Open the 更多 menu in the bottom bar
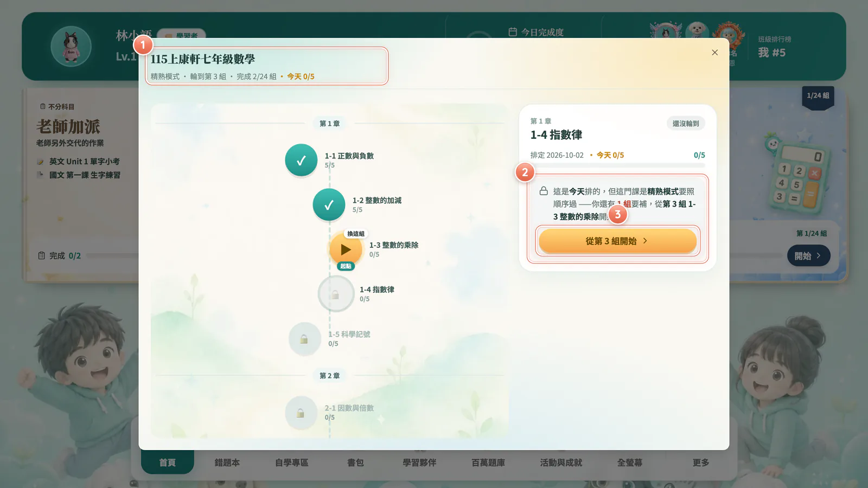 coord(701,463)
